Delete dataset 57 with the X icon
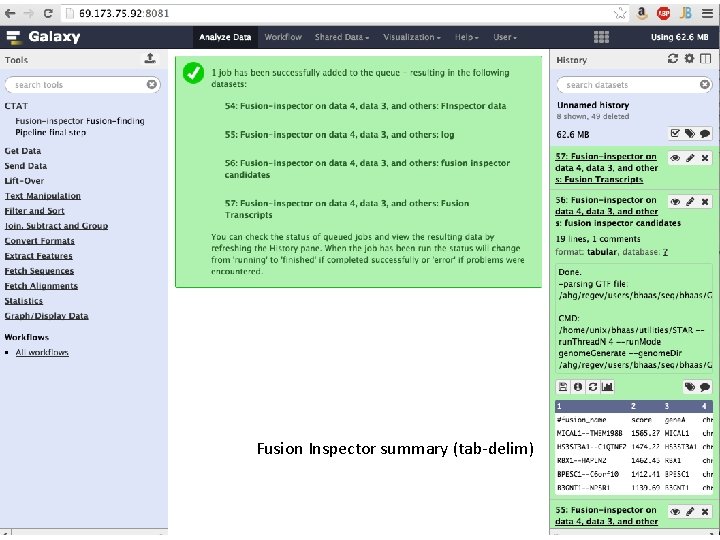Image resolution: width=720 pixels, height=540 pixels. click(x=705, y=158)
